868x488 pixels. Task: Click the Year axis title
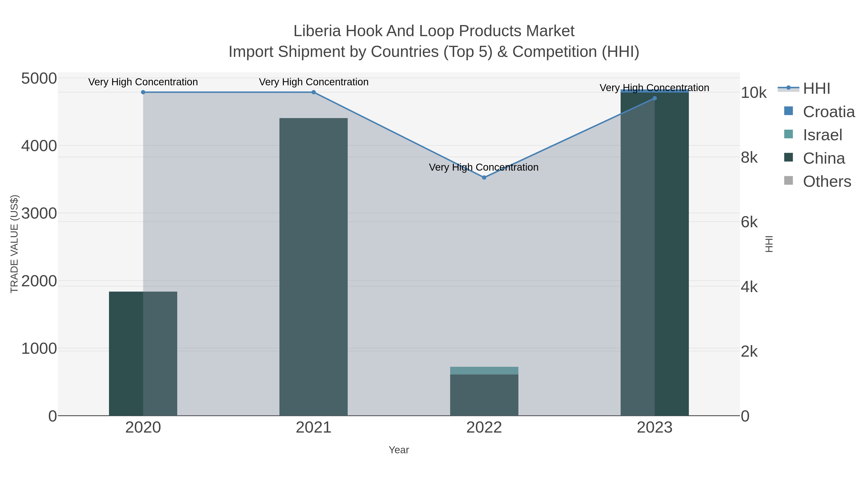(x=399, y=450)
